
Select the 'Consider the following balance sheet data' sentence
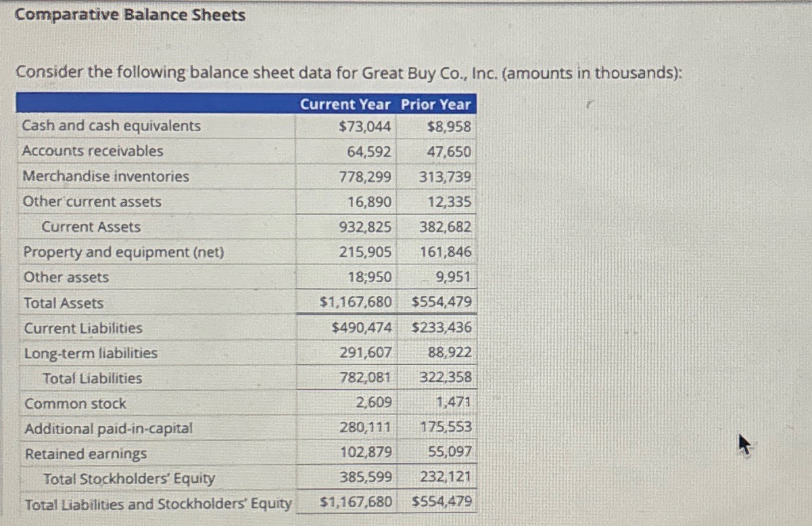(x=348, y=72)
